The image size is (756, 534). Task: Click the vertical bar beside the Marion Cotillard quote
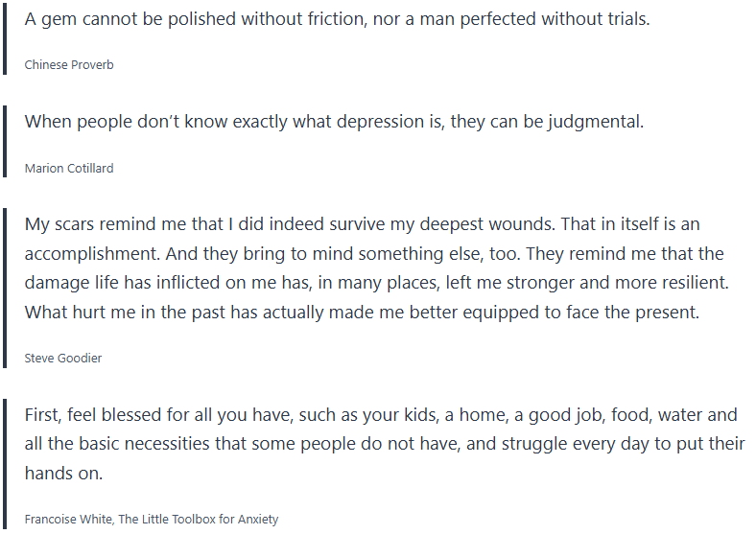(6, 142)
